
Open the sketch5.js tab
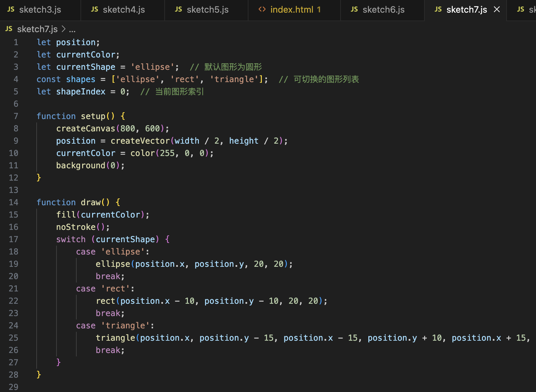tap(207, 9)
